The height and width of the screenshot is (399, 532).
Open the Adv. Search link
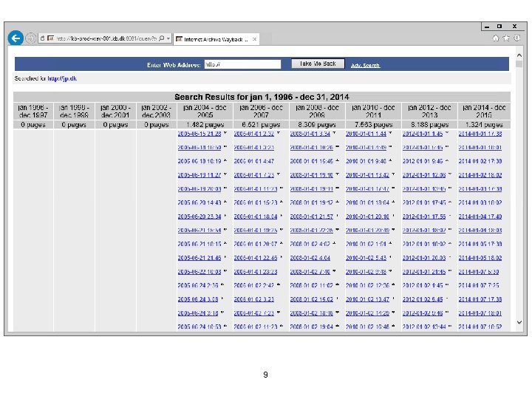pyautogui.click(x=365, y=65)
